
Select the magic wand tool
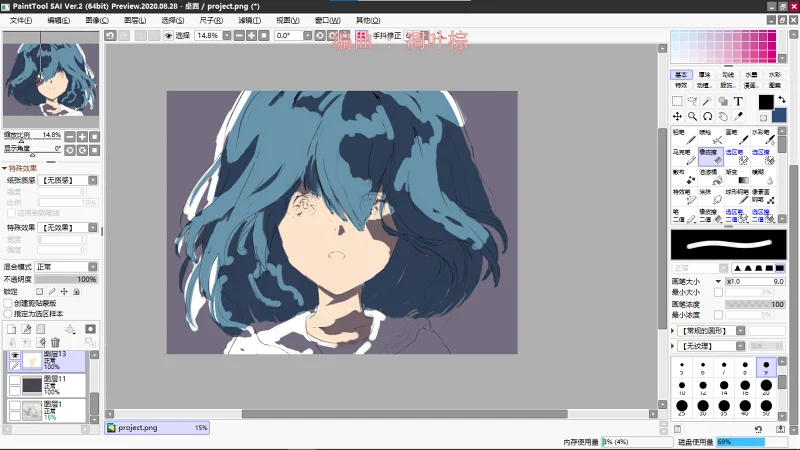[x=708, y=101]
